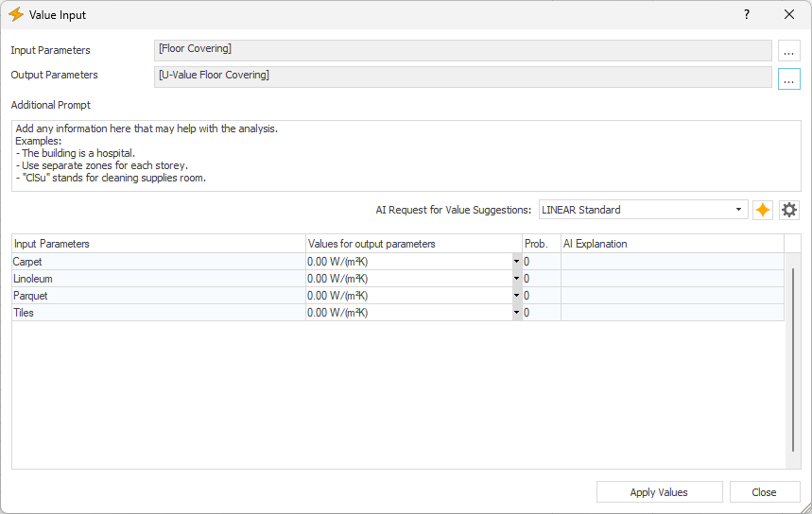The image size is (812, 514).
Task: Click Values for output parameters header
Action: pyautogui.click(x=414, y=244)
